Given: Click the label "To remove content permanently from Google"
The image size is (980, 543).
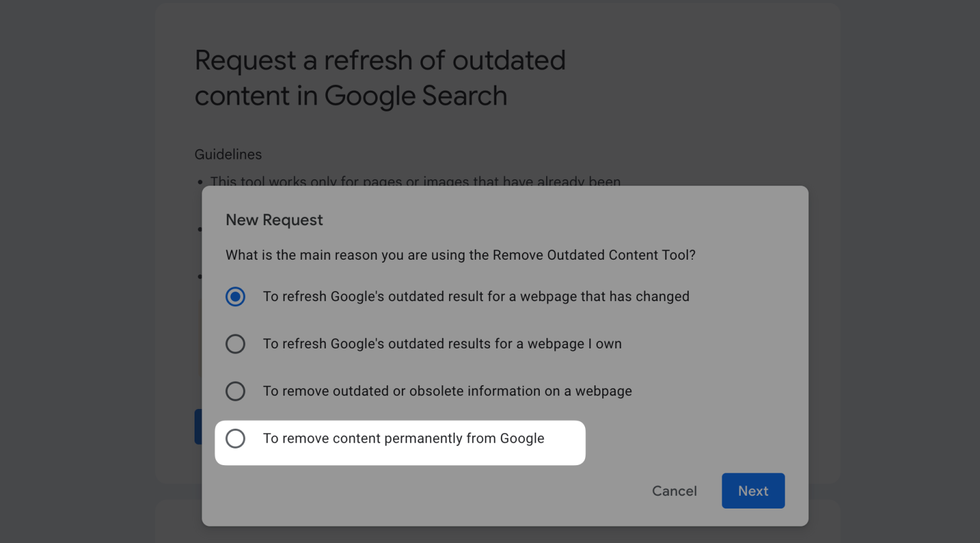Looking at the screenshot, I should coord(404,438).
